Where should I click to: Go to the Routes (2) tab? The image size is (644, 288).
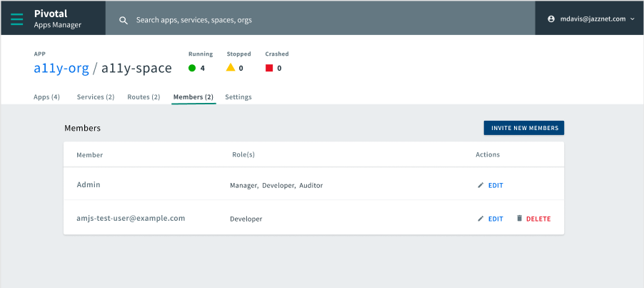click(x=144, y=97)
